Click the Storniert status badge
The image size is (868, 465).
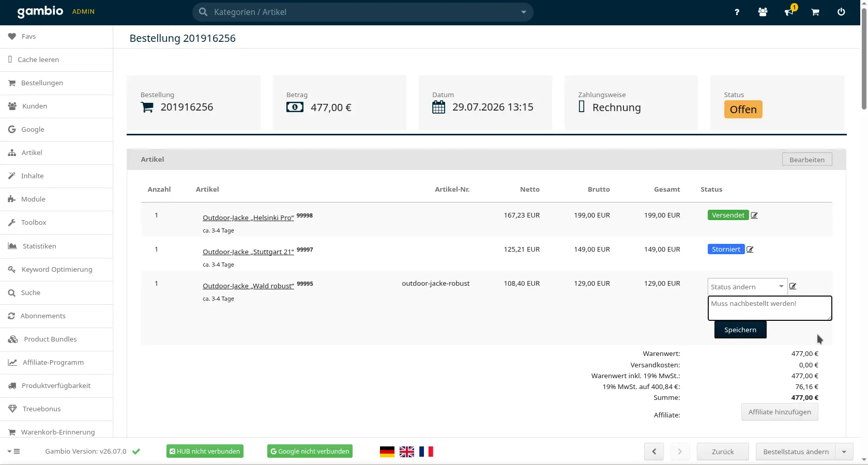(x=726, y=250)
